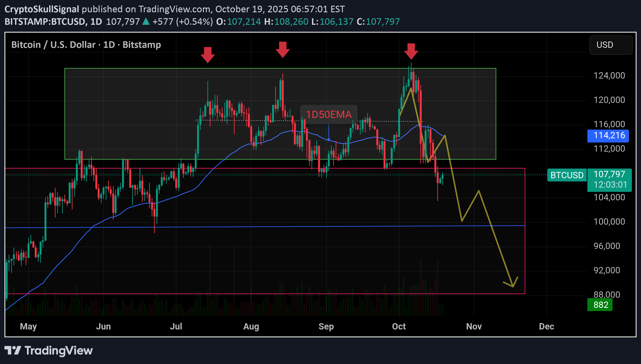Click the second red down arrow in August
The image size is (641, 364).
[283, 50]
